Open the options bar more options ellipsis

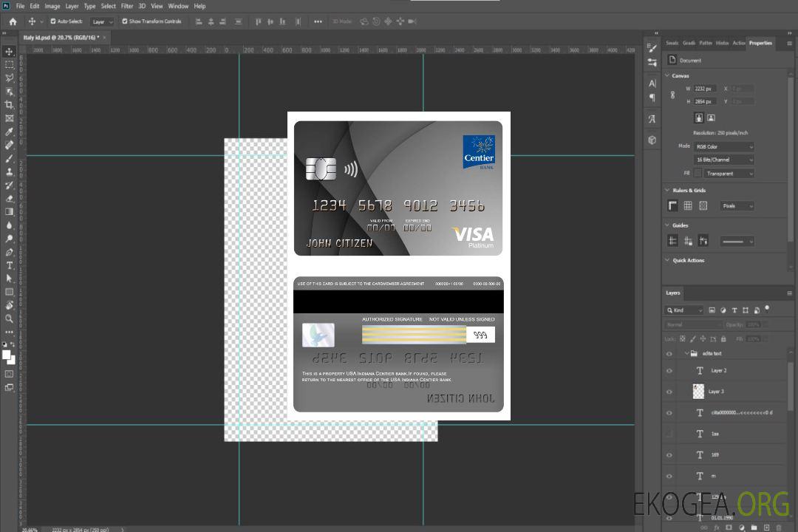point(318,21)
